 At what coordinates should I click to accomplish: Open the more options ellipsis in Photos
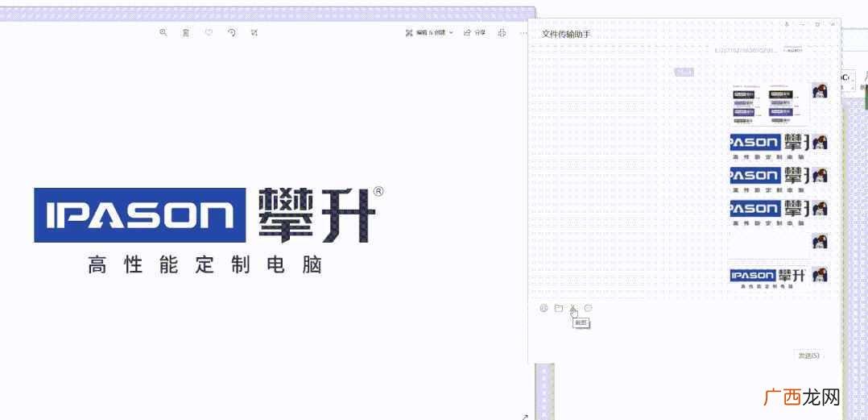(x=523, y=33)
